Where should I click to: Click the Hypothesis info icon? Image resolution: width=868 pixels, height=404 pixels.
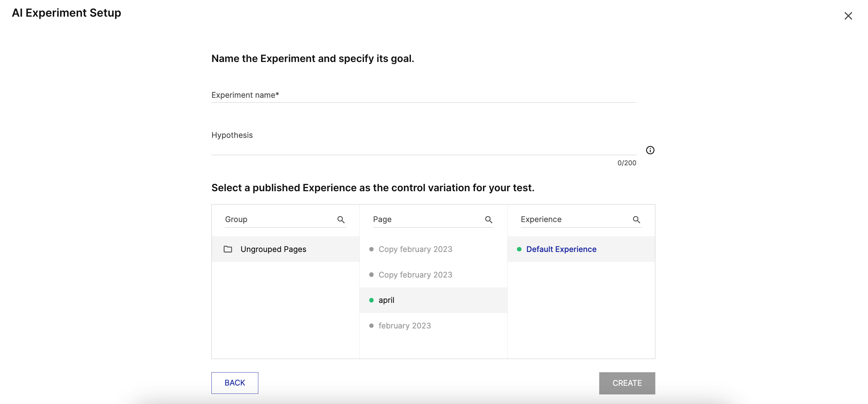pyautogui.click(x=650, y=150)
